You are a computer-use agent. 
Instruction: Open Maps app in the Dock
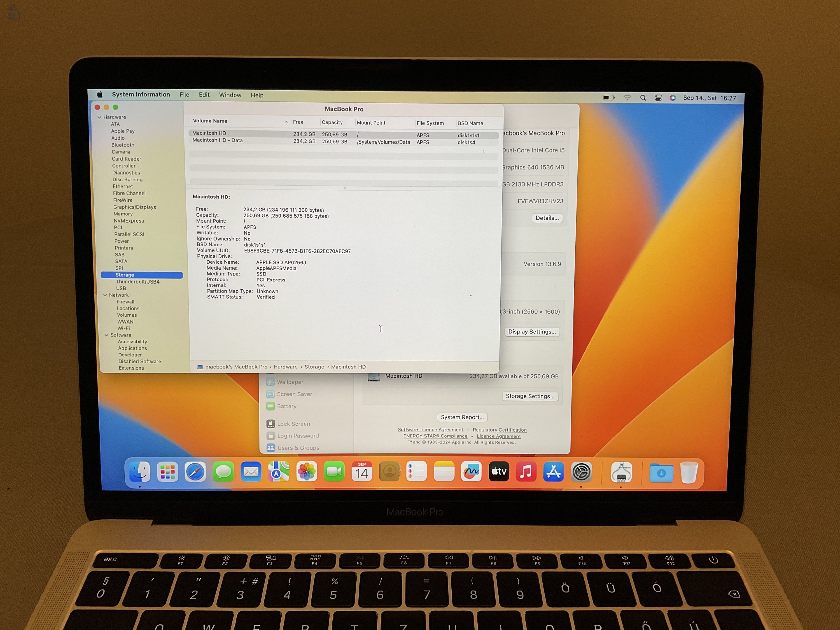[279, 472]
